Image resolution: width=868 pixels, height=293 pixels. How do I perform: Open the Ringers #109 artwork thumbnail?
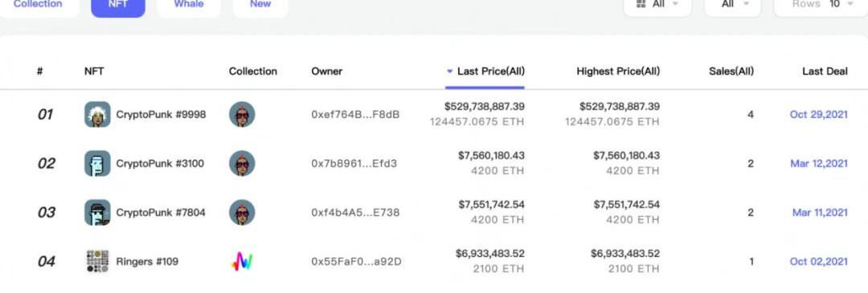(97, 262)
